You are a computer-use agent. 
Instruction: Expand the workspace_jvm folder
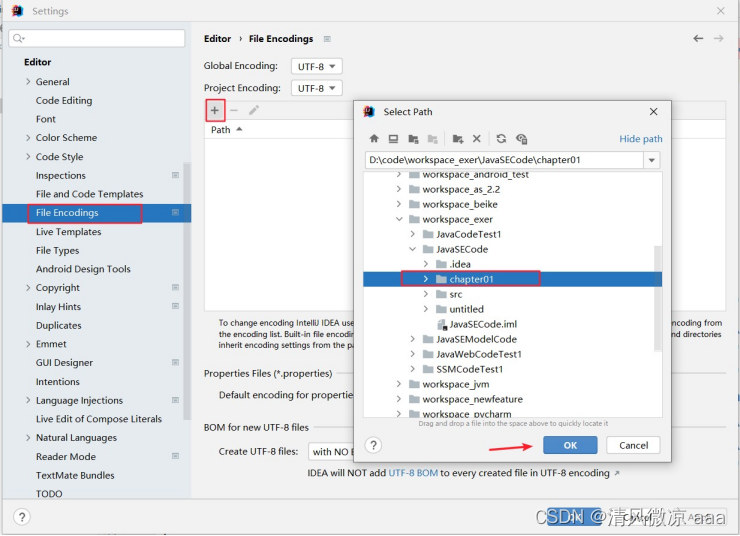click(x=399, y=384)
